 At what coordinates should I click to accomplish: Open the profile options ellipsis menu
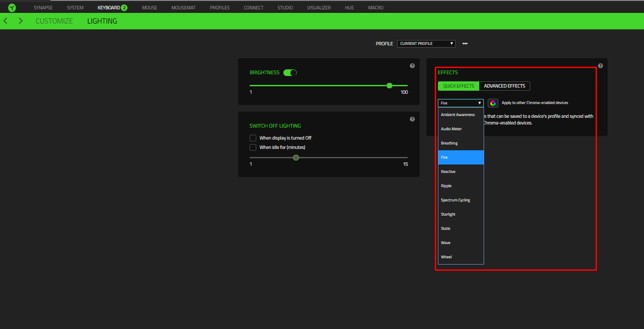pyautogui.click(x=465, y=44)
